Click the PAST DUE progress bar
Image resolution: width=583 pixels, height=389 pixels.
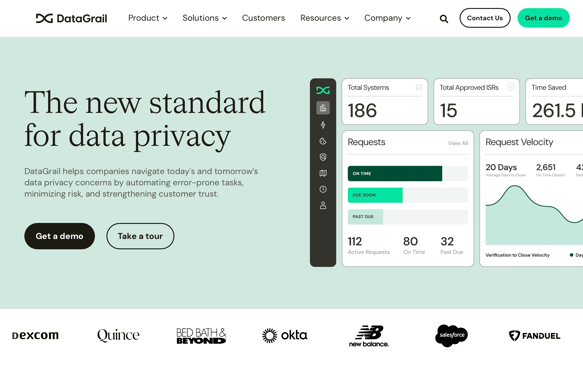pyautogui.click(x=408, y=217)
